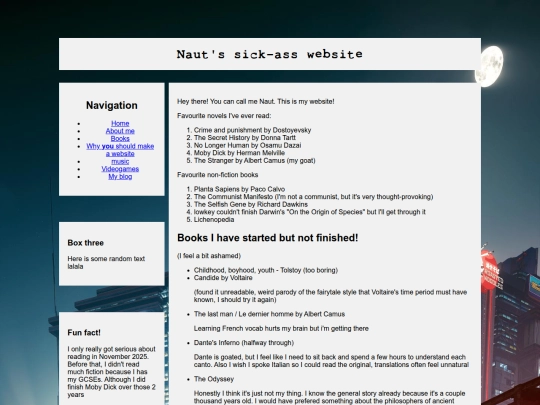Click 'Planta Sapiens by Paco Calvo'
The image size is (540, 405).
tap(239, 189)
